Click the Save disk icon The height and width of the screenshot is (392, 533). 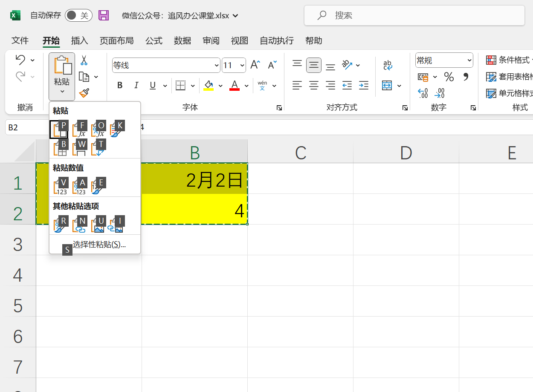tap(104, 15)
